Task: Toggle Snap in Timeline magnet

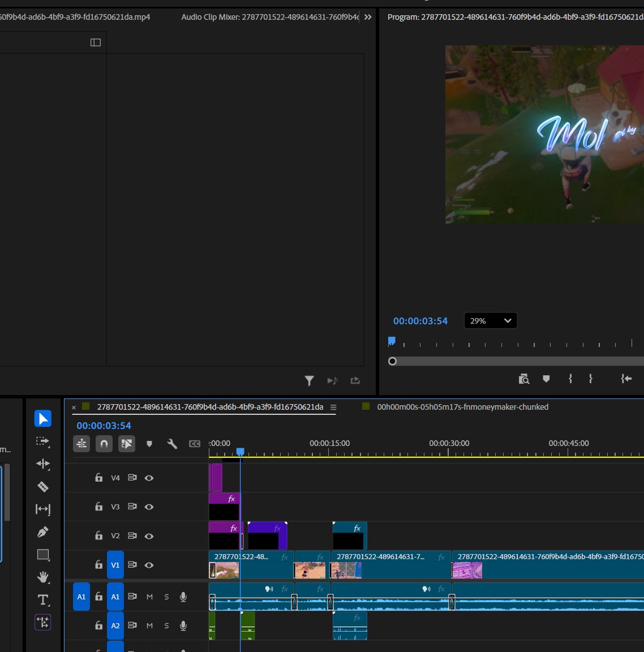Action: [x=104, y=444]
